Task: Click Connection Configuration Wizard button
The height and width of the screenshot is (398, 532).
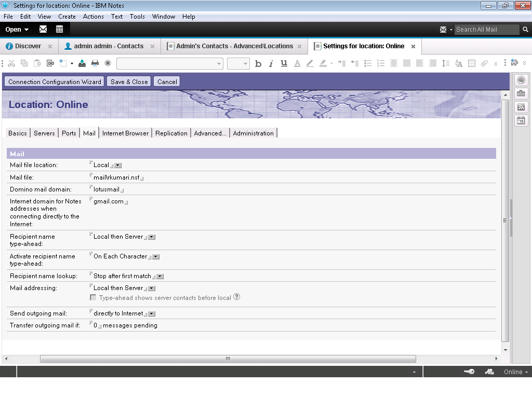Action: (x=55, y=81)
